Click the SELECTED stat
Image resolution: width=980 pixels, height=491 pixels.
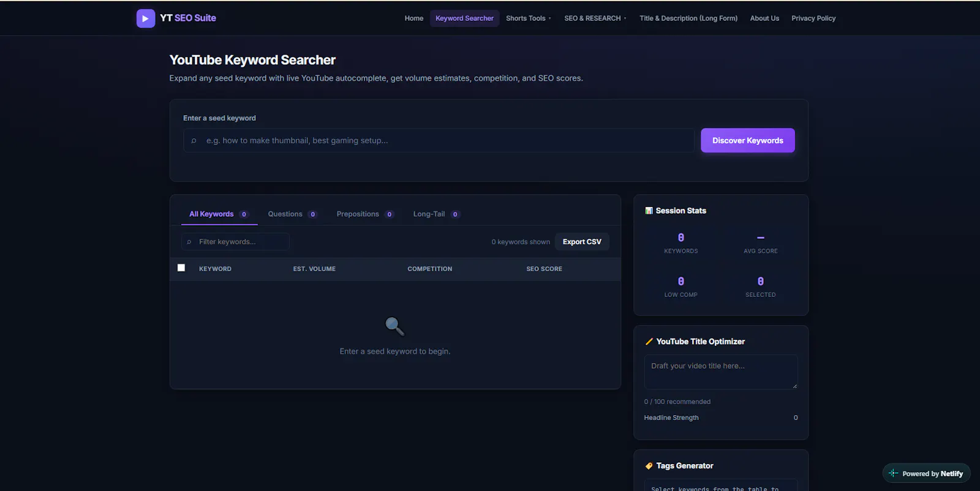tap(761, 287)
